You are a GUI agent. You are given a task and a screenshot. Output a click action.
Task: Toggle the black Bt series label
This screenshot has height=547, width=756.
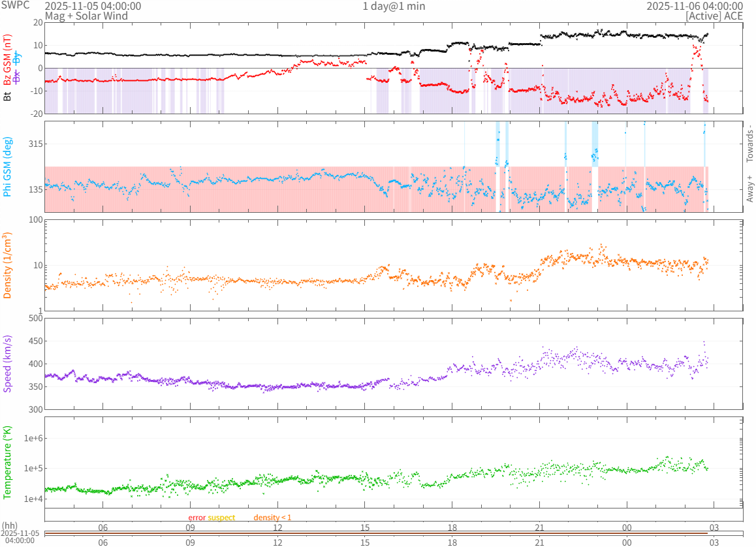8,96
